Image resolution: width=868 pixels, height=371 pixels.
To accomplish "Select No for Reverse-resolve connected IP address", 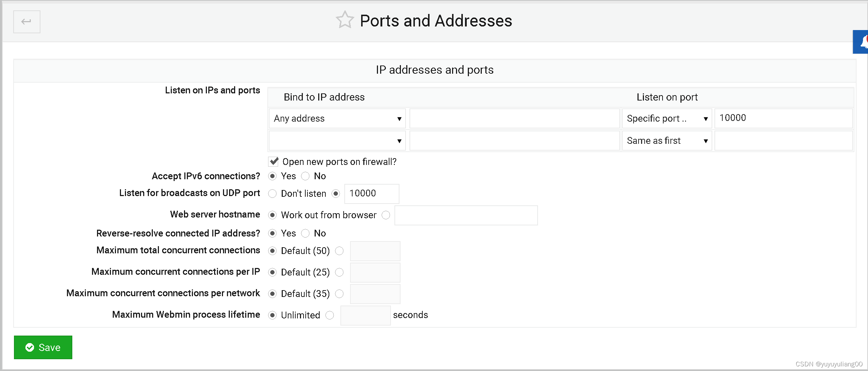I will [305, 233].
